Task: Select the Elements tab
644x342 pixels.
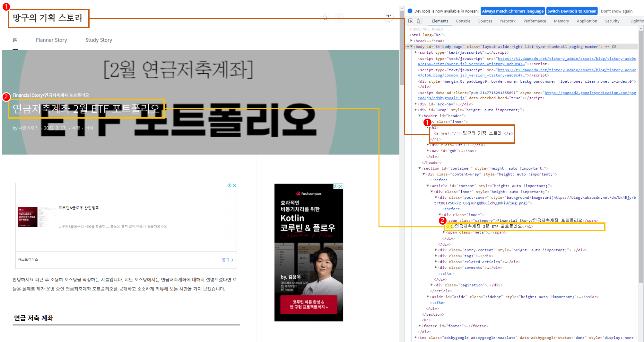Action: (x=440, y=21)
